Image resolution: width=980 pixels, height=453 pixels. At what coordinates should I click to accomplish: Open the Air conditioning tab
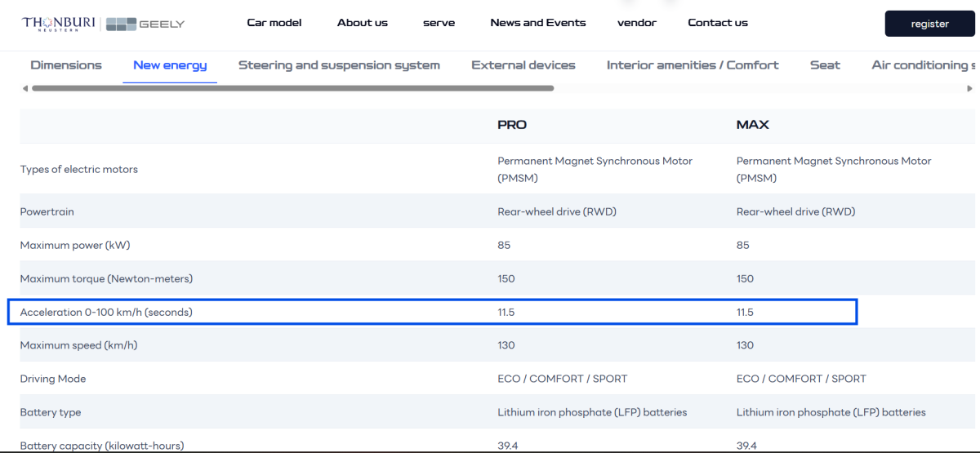click(x=923, y=65)
